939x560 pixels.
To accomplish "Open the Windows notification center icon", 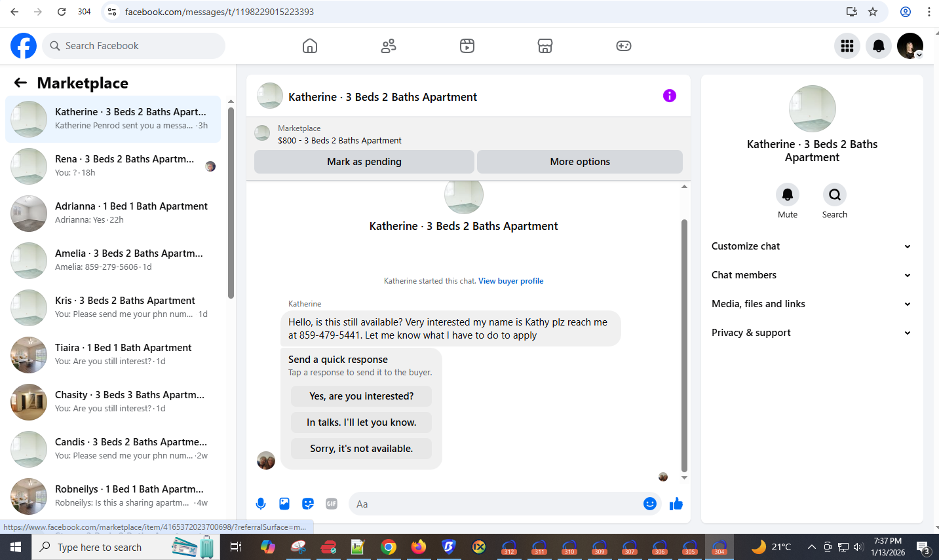I will pyautogui.click(x=923, y=547).
